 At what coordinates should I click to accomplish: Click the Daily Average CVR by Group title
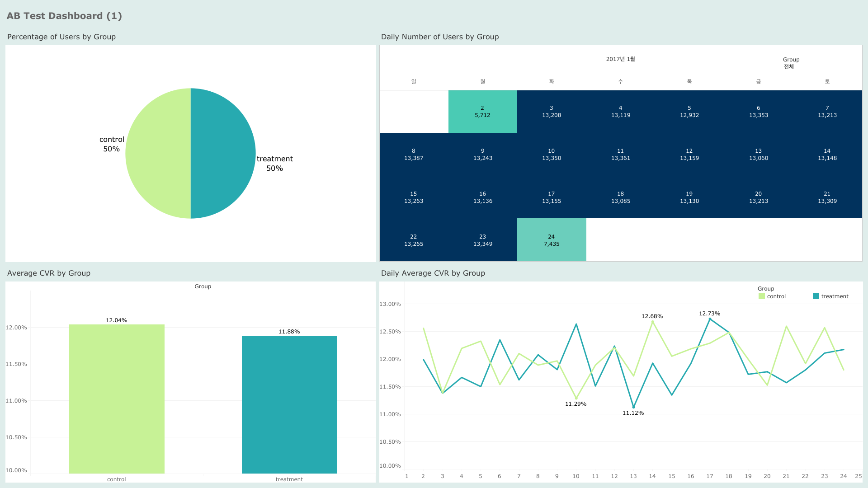click(433, 273)
